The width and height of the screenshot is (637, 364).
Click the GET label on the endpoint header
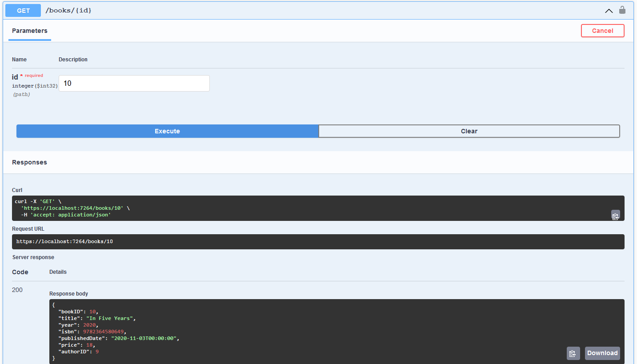[x=23, y=10]
